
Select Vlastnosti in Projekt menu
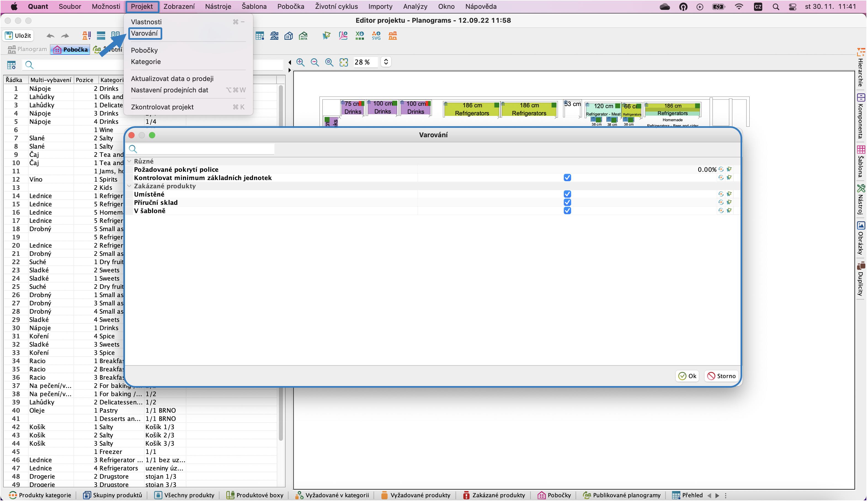click(188, 22)
